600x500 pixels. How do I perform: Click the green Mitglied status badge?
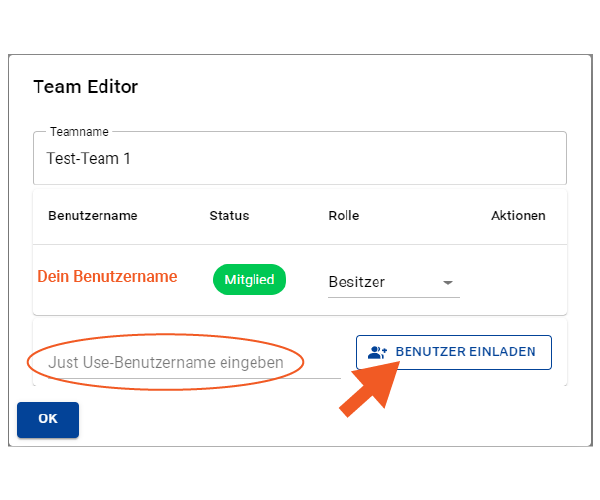249,279
